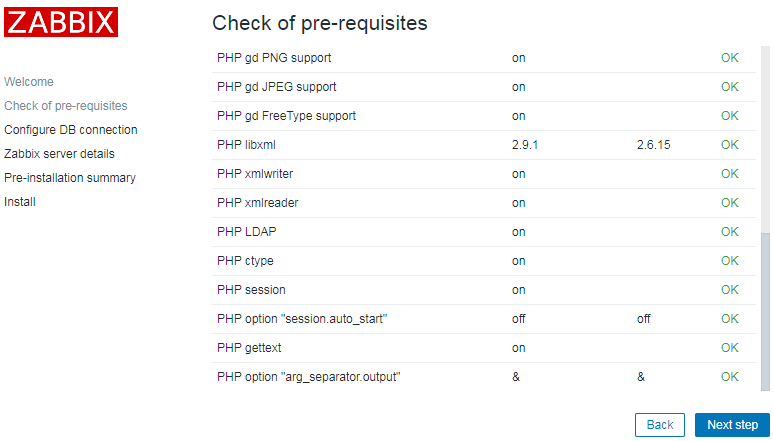Click the PHP gettext row label
The image size is (773, 441).
tap(249, 348)
